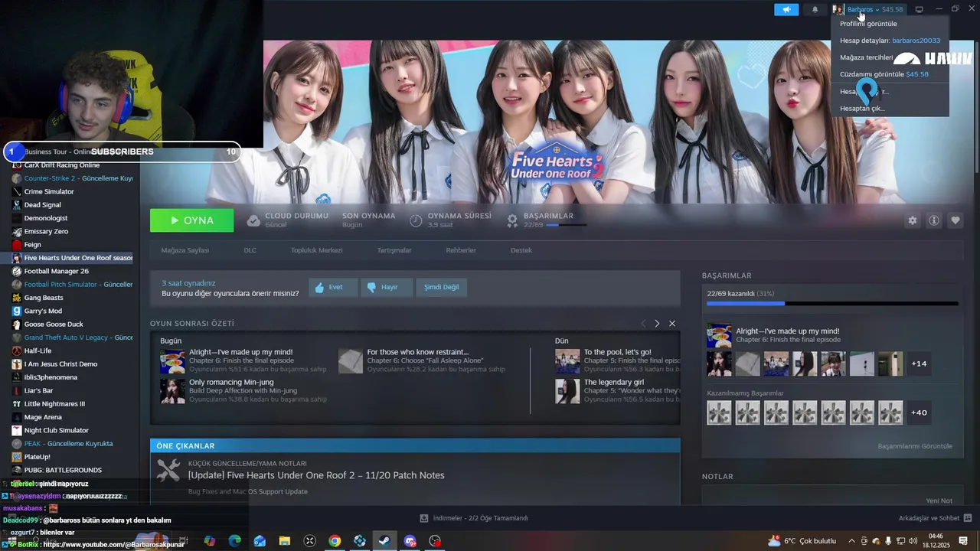
Task: Select Demonologist in the library list
Action: point(46,218)
